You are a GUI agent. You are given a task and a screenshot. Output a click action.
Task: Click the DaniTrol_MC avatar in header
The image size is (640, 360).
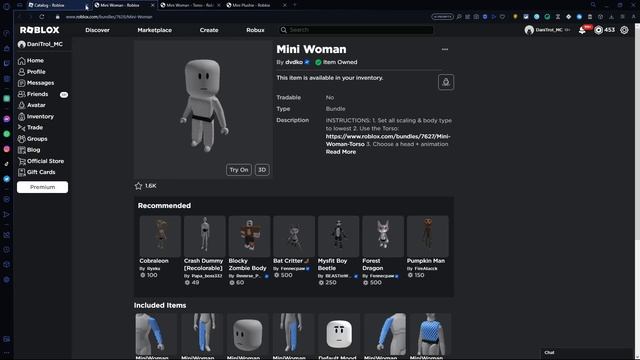tap(529, 30)
